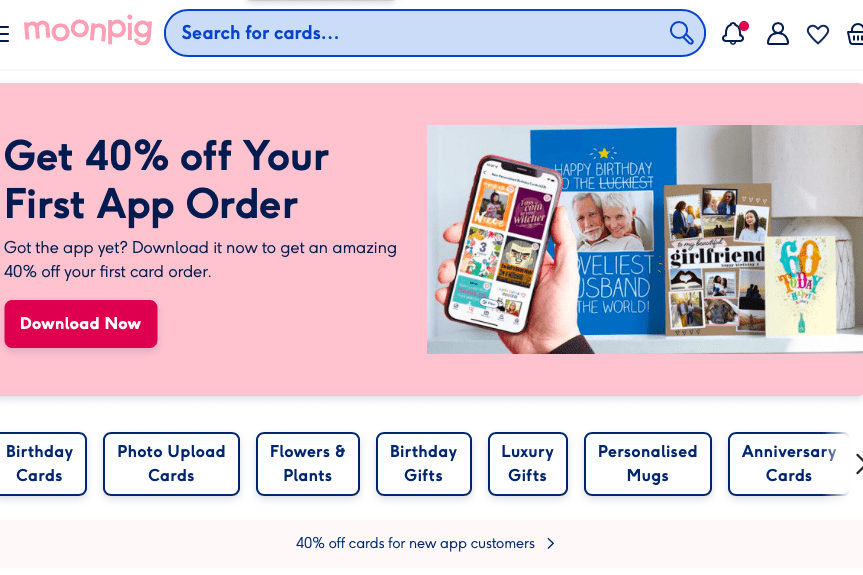Open the shopping basket icon
863x575 pixels.
tap(855, 34)
